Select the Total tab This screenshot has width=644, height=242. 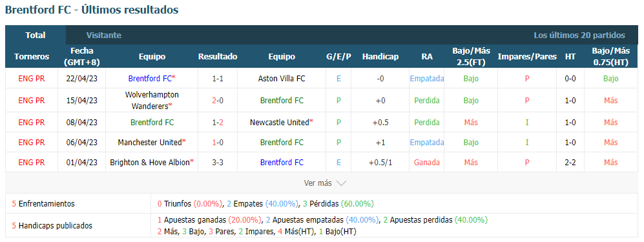coord(36,35)
